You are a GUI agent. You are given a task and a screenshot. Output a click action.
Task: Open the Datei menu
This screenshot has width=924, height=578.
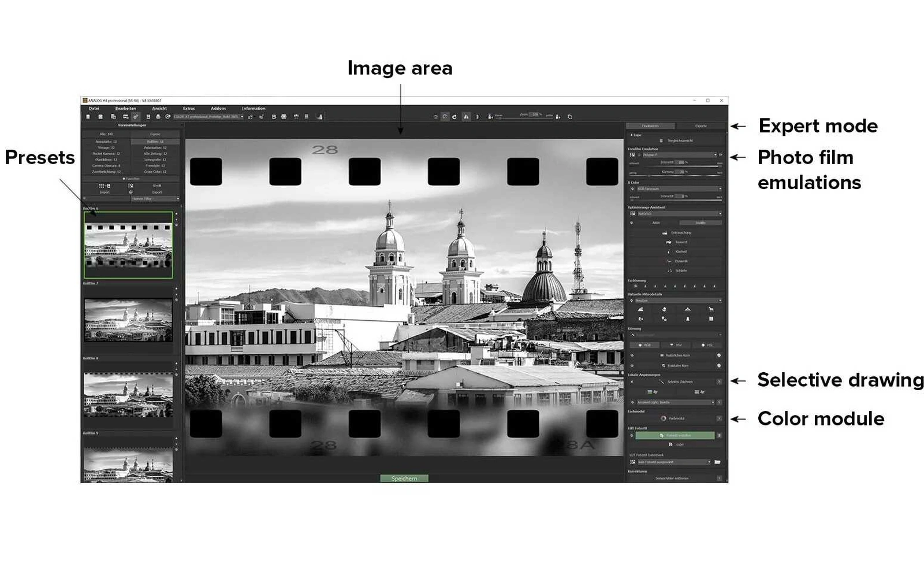tap(94, 109)
